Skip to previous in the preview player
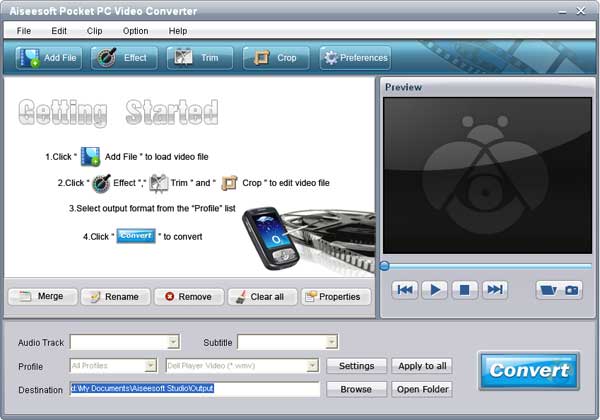This screenshot has width=600, height=420. pyautogui.click(x=405, y=290)
